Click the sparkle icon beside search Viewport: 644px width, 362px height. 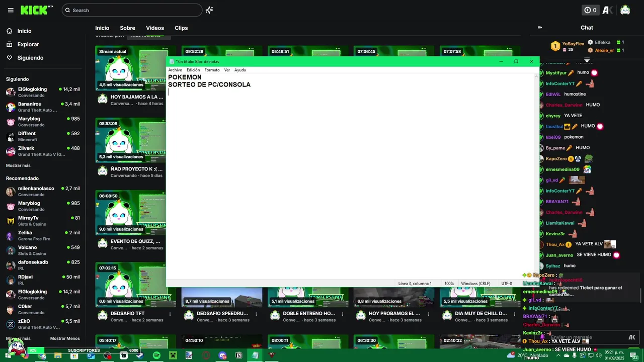click(x=209, y=10)
